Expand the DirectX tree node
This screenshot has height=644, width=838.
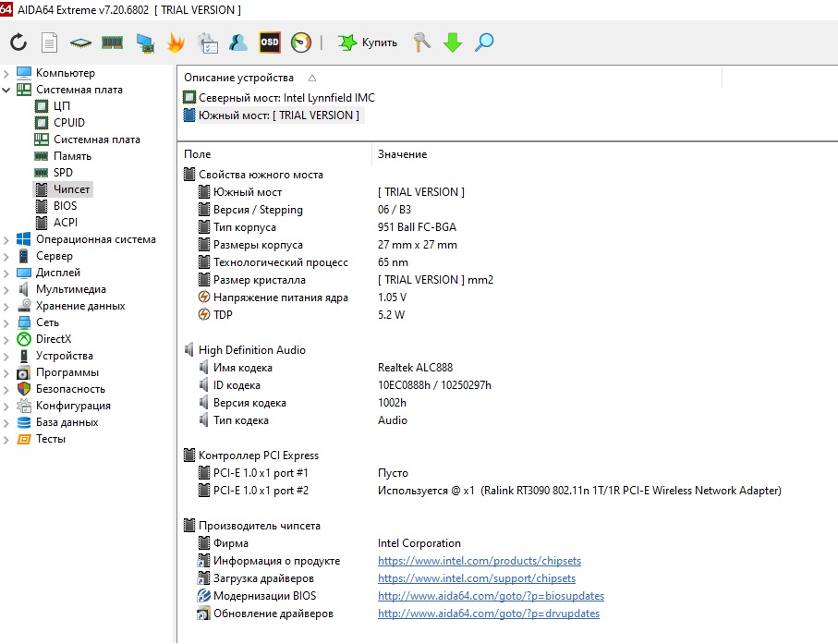click(x=6, y=339)
